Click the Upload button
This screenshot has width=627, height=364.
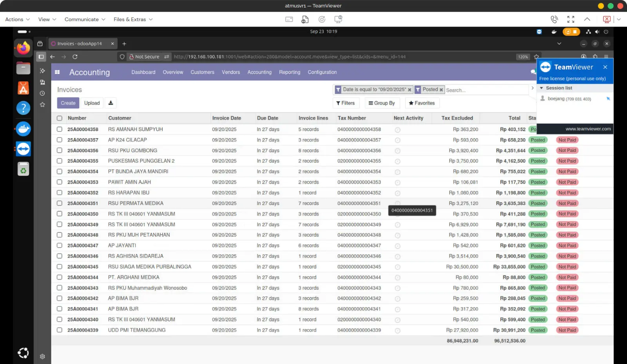coord(92,103)
